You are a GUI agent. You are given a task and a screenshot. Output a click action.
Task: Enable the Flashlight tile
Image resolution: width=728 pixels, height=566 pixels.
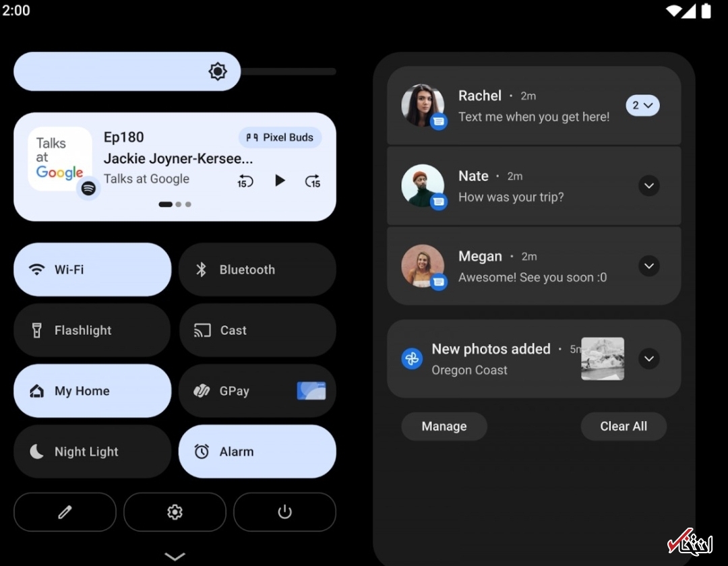[x=92, y=330]
